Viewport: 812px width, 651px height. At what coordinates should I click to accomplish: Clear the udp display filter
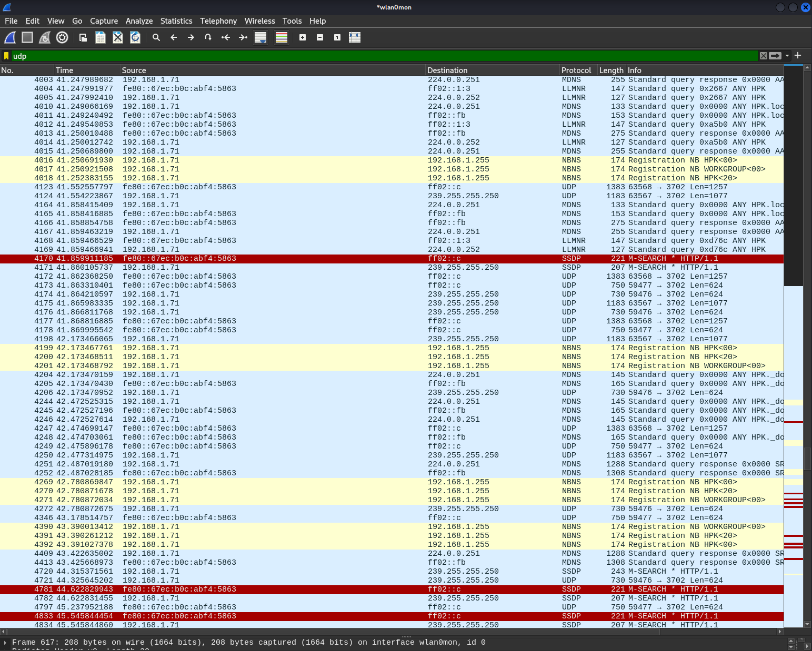[x=764, y=56]
